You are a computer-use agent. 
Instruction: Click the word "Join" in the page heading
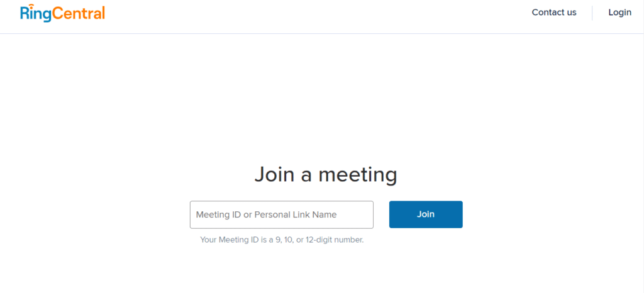(x=274, y=174)
